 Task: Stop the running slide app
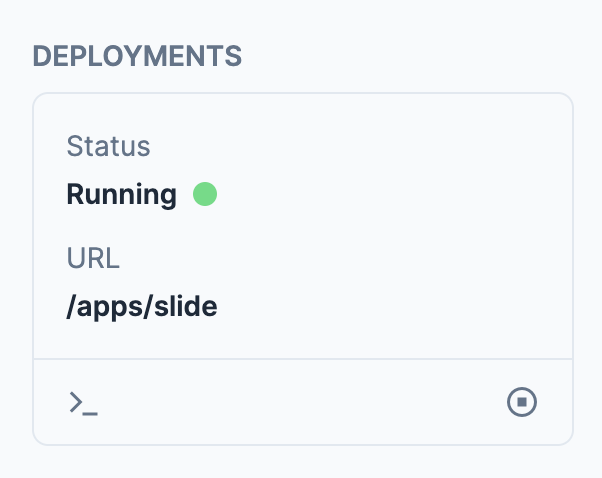tap(522, 402)
